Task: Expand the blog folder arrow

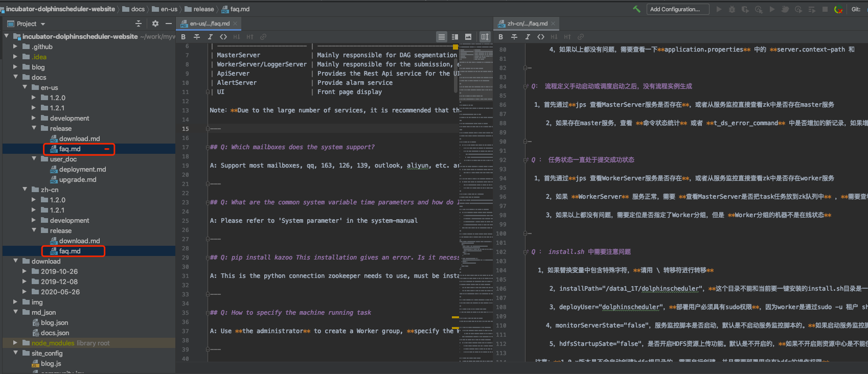Action: [15, 67]
